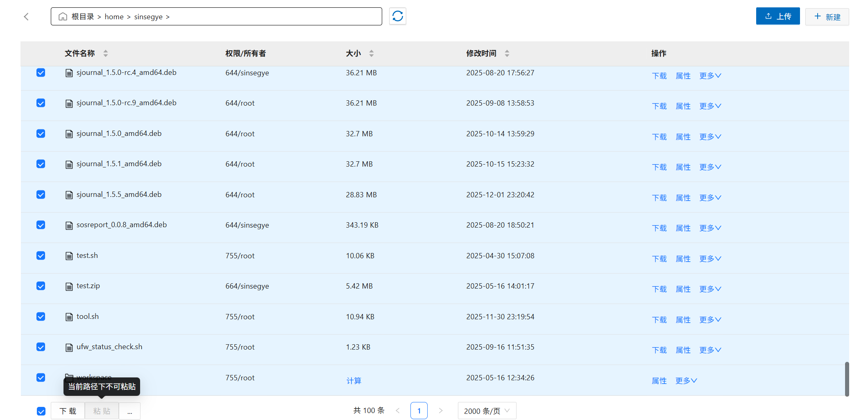Calculate size of workspace folder
This screenshot has height=420, width=868.
click(x=354, y=381)
